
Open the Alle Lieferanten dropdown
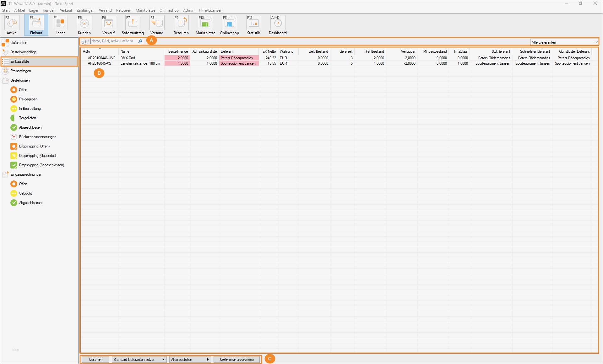pyautogui.click(x=564, y=42)
